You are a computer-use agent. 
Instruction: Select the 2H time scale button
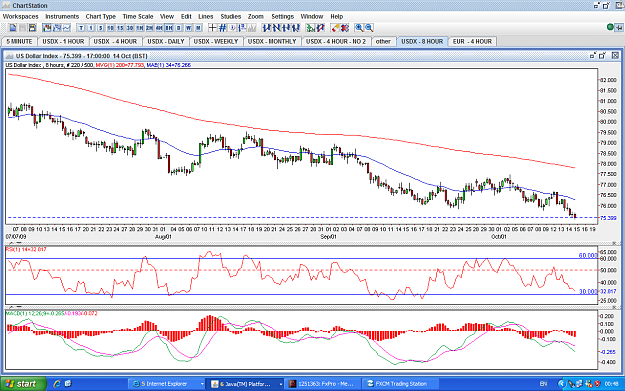[149, 28]
